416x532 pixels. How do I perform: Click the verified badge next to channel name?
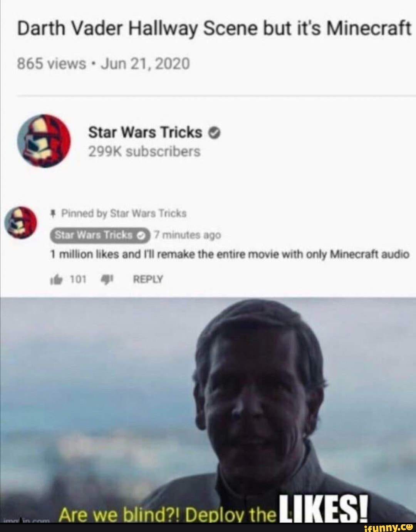215,133
